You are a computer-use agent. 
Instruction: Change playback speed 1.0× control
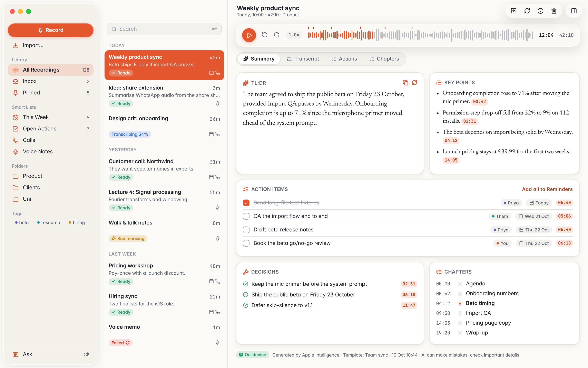(x=294, y=35)
